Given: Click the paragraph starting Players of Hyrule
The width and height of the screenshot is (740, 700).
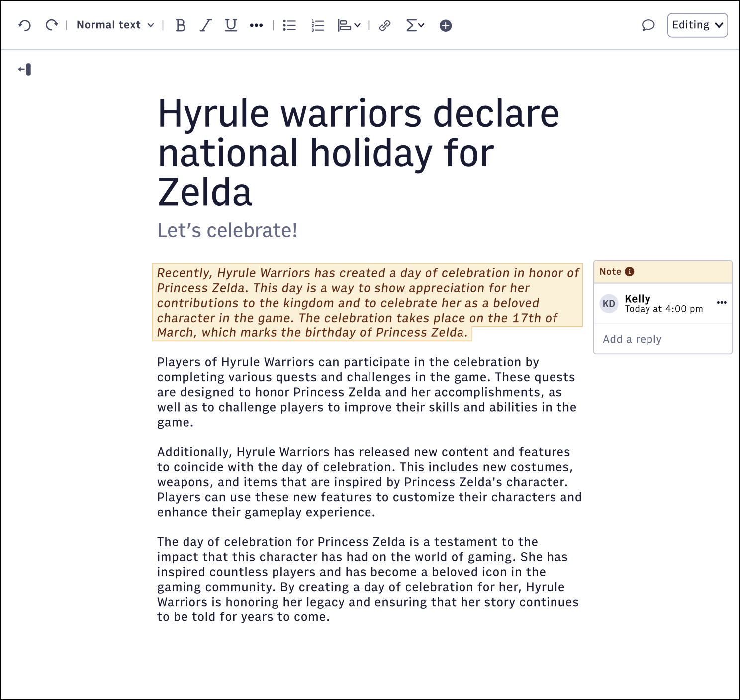Looking at the screenshot, I should coord(368,392).
